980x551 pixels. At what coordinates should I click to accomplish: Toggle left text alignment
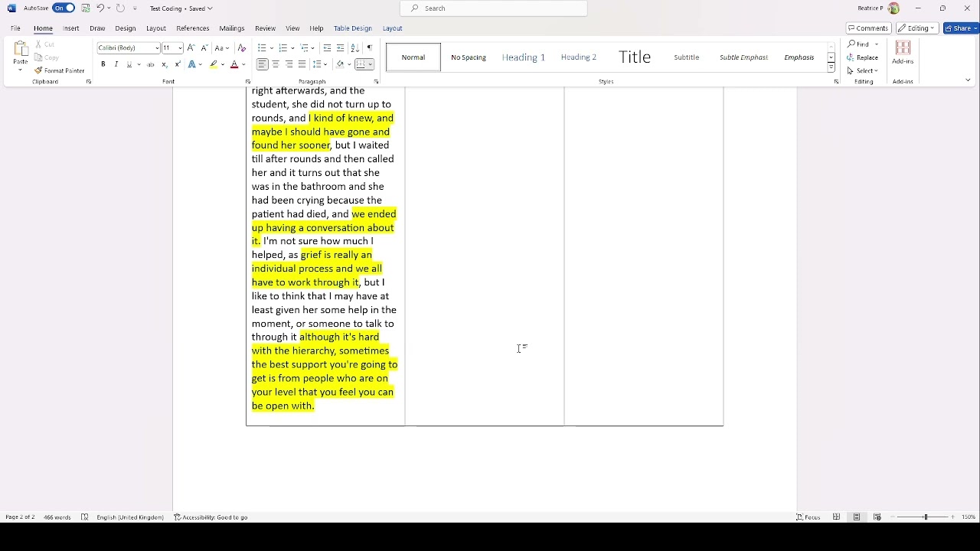coord(262,65)
